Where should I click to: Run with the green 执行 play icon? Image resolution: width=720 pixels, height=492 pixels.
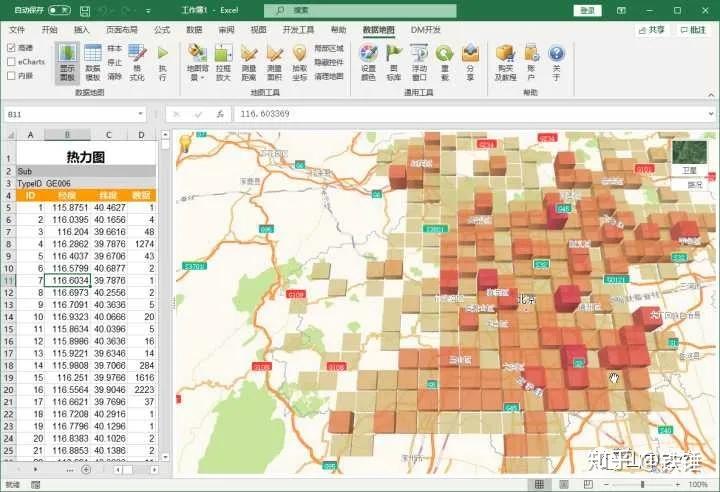[163, 63]
